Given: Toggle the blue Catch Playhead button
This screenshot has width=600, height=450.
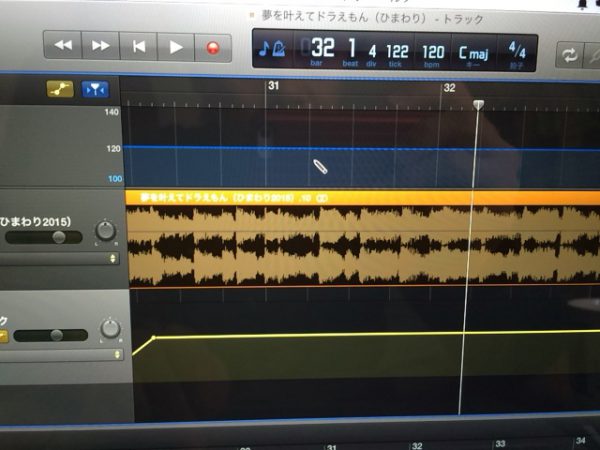Looking at the screenshot, I should tap(95, 90).
